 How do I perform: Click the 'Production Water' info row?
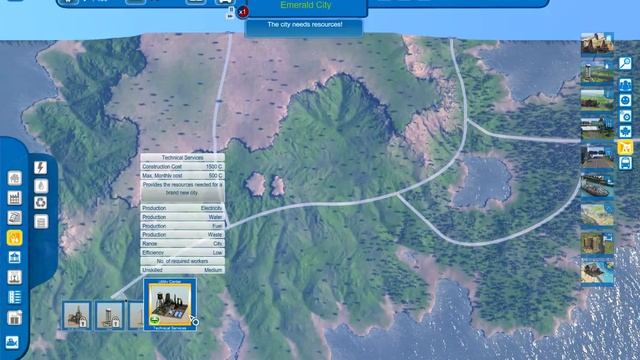coord(182,217)
